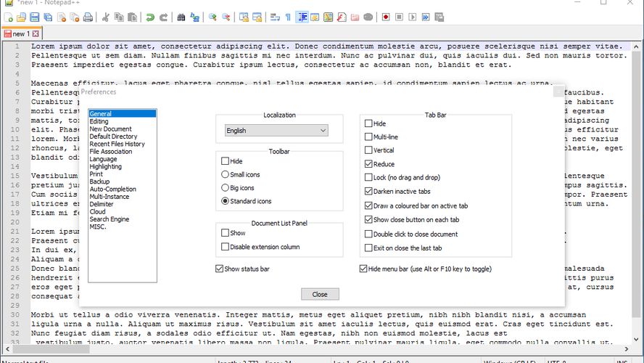This screenshot has height=363, width=644.
Task: Select Big icons radio option
Action: pyautogui.click(x=225, y=188)
